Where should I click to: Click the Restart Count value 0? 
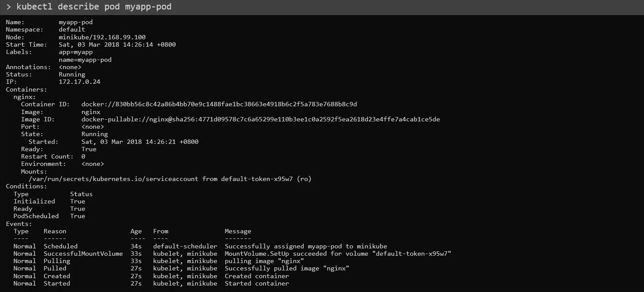(83, 156)
